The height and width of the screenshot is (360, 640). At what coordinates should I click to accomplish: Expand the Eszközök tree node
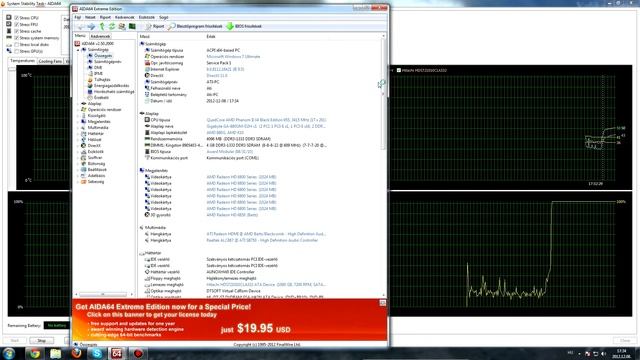78,152
